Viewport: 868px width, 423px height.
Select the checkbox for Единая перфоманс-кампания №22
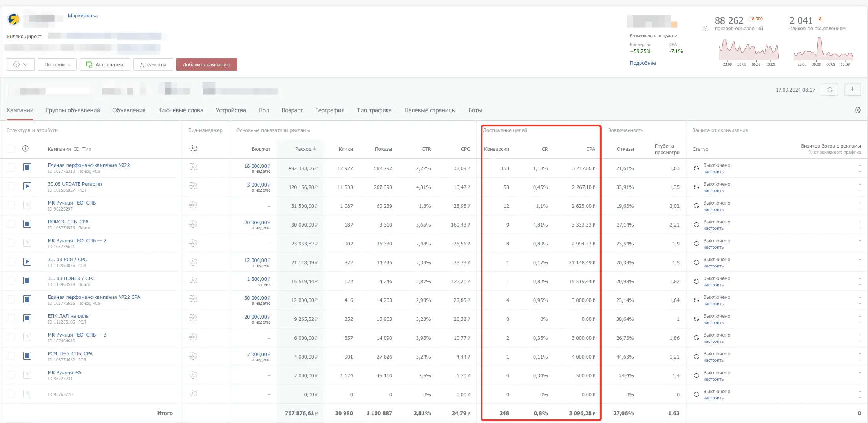(x=11, y=167)
